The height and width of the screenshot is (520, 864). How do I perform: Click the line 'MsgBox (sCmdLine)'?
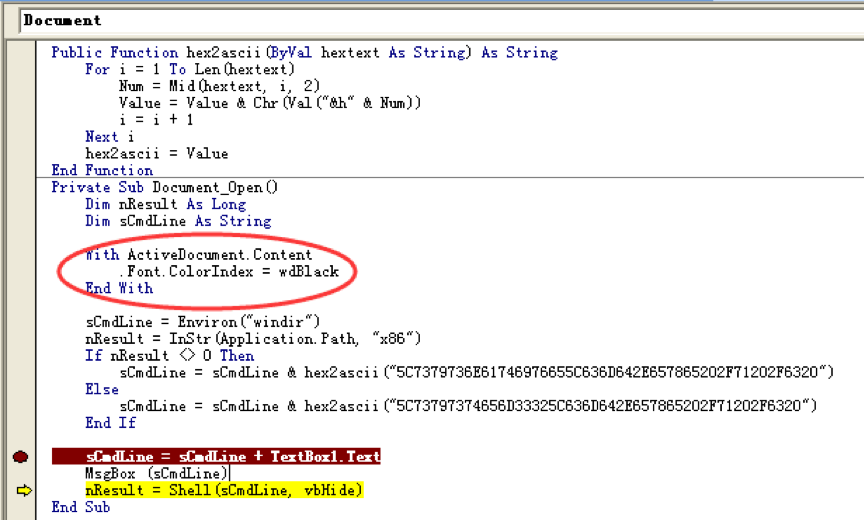point(156,473)
